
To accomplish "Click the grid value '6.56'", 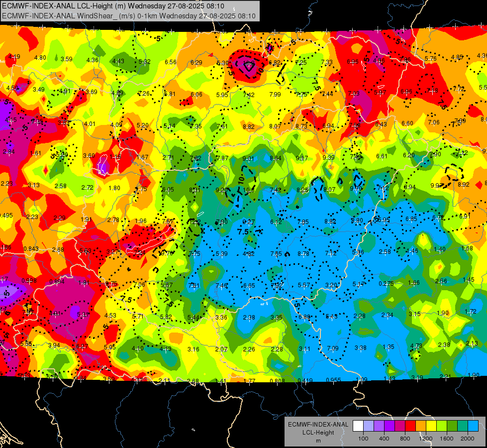I will [x=171, y=62].
